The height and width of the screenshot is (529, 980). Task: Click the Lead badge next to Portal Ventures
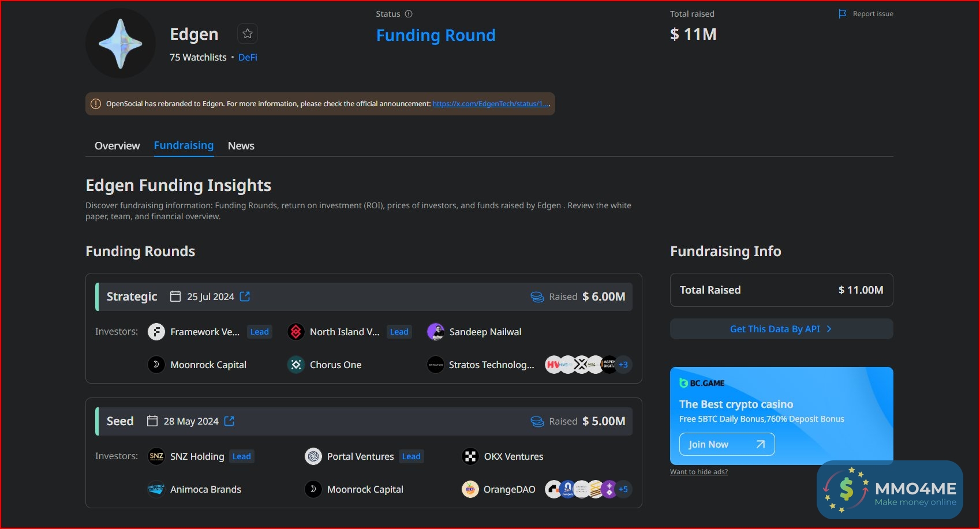coord(412,456)
